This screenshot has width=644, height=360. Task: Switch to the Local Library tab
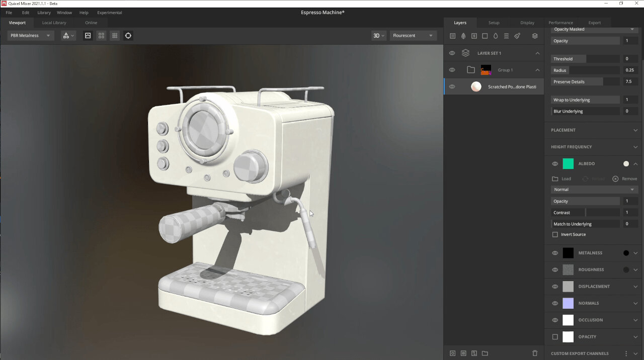[54, 23]
